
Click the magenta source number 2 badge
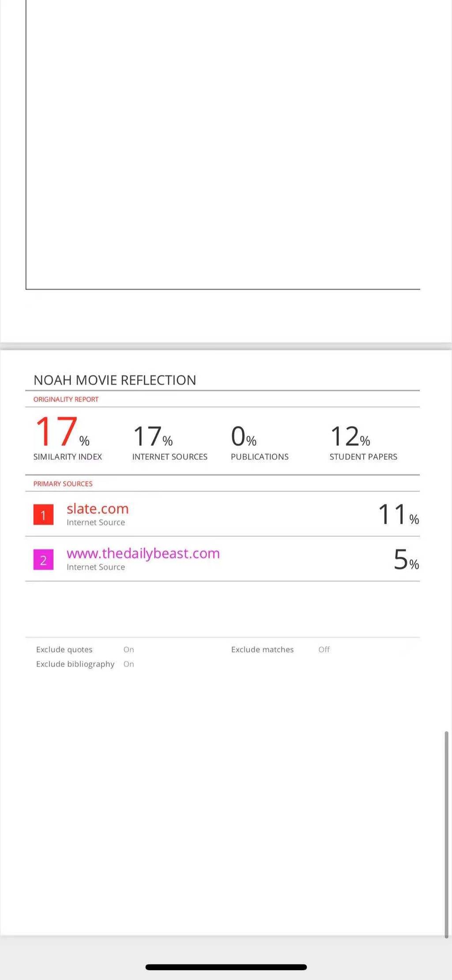[43, 560]
